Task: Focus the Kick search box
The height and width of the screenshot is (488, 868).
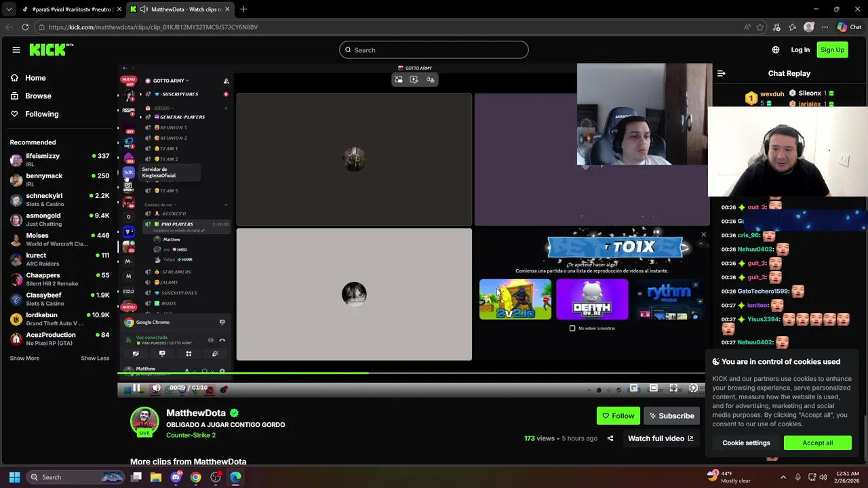Action: (x=434, y=49)
